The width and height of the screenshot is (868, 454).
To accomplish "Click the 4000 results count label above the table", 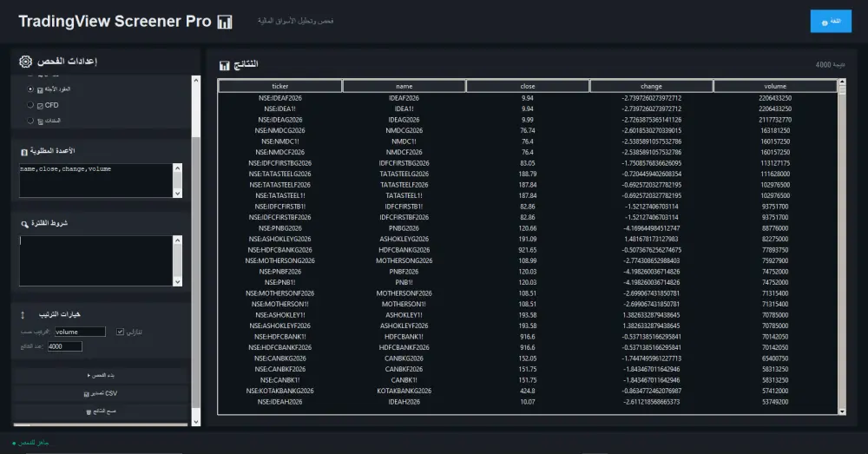I will [830, 65].
